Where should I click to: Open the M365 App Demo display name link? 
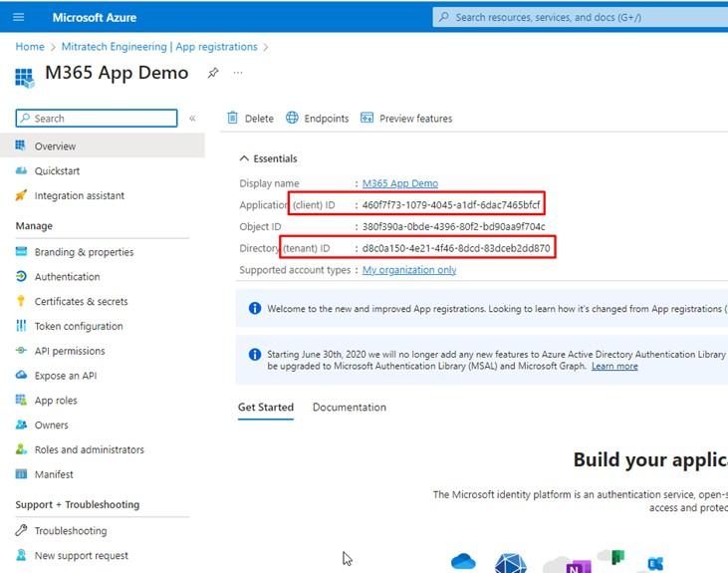pyautogui.click(x=399, y=183)
